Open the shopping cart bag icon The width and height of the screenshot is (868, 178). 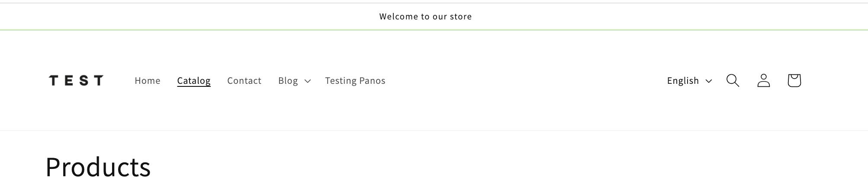coord(794,80)
